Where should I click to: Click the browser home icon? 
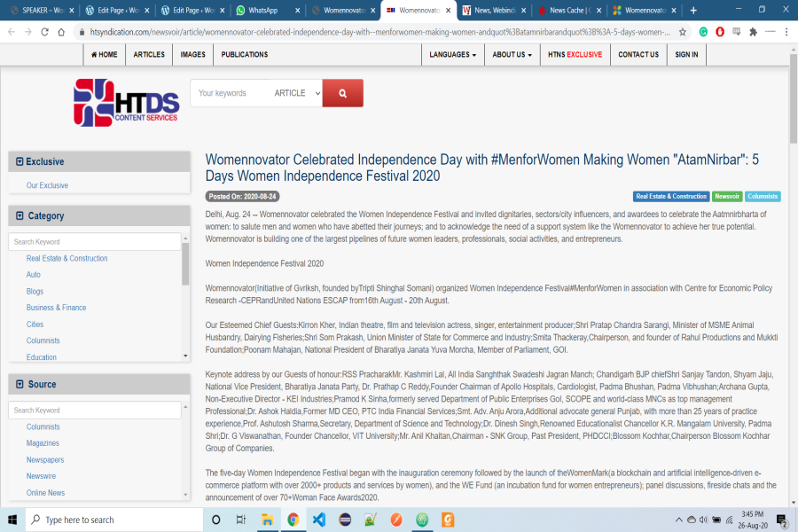pyautogui.click(x=61, y=32)
